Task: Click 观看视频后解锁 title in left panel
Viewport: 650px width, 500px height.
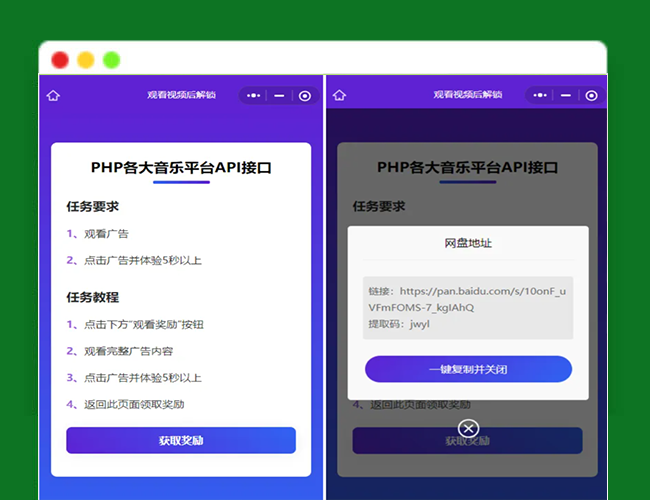Action: [x=181, y=96]
